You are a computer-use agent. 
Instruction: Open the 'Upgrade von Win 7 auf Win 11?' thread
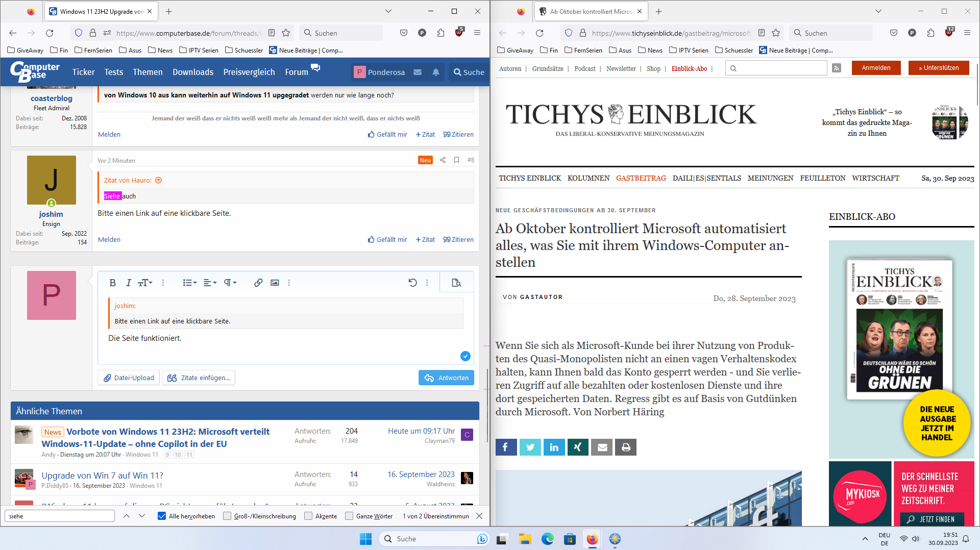[103, 475]
